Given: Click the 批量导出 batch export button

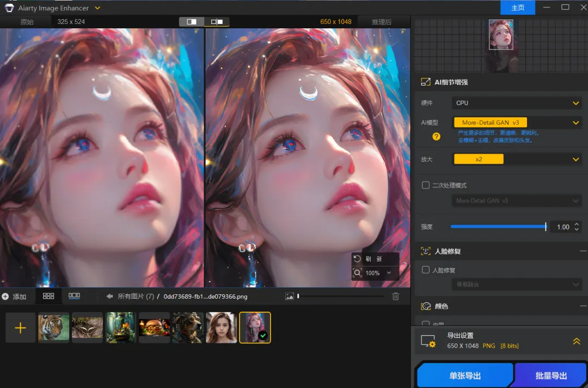Looking at the screenshot, I should 551,375.
